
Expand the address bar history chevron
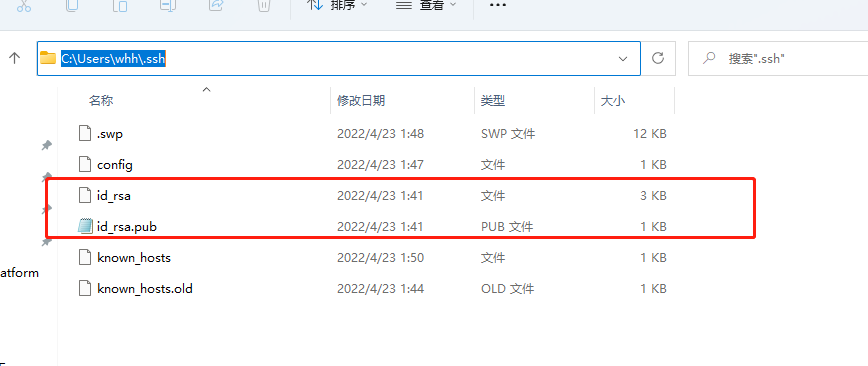click(623, 58)
